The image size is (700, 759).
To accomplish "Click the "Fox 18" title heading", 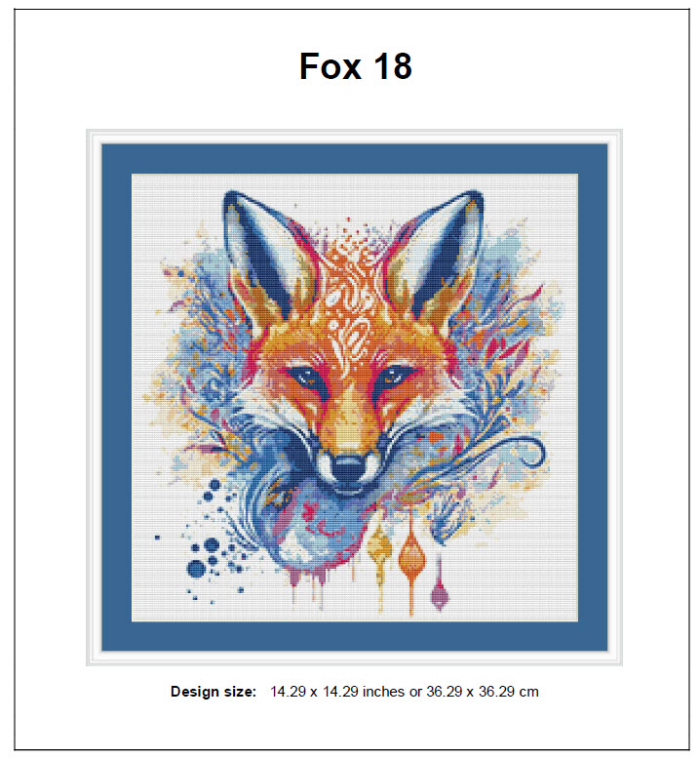I will pyautogui.click(x=356, y=66).
